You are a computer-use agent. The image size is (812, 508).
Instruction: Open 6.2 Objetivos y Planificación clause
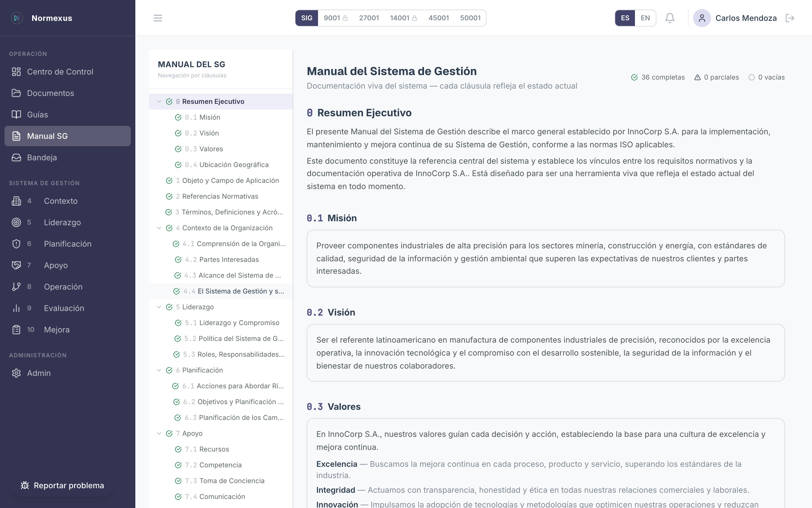(221, 402)
